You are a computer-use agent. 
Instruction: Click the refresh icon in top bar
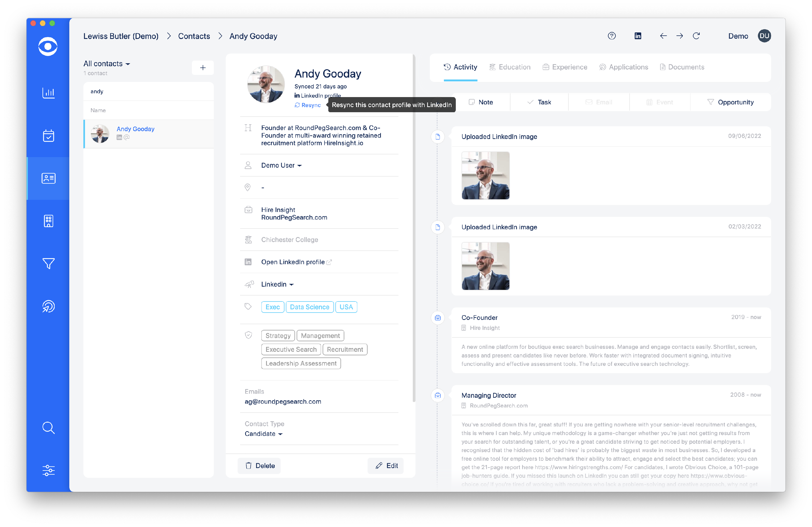pos(696,36)
